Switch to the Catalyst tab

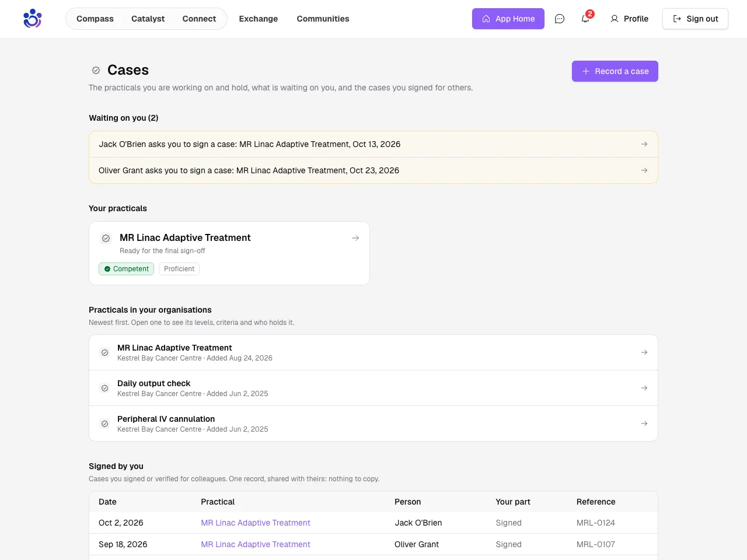click(x=148, y=19)
